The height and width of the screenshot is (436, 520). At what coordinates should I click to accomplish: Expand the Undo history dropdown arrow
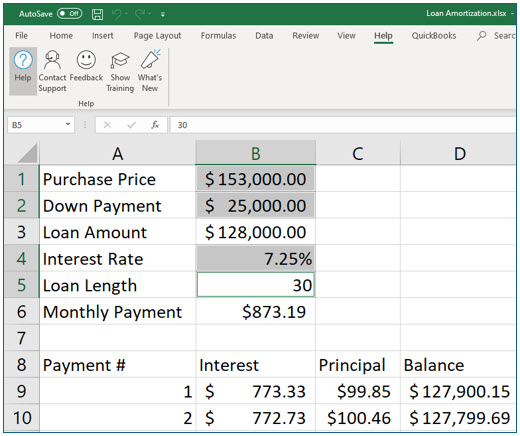coord(127,14)
